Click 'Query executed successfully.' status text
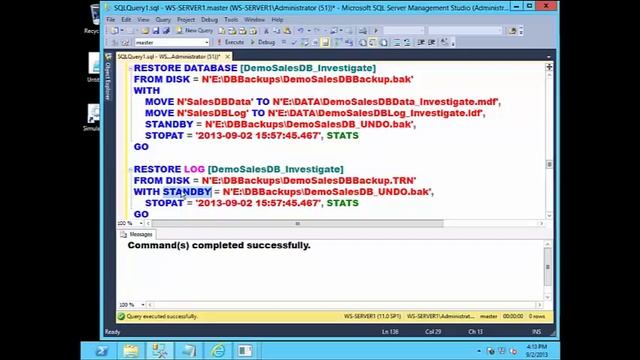This screenshot has width=640, height=360. tap(162, 316)
